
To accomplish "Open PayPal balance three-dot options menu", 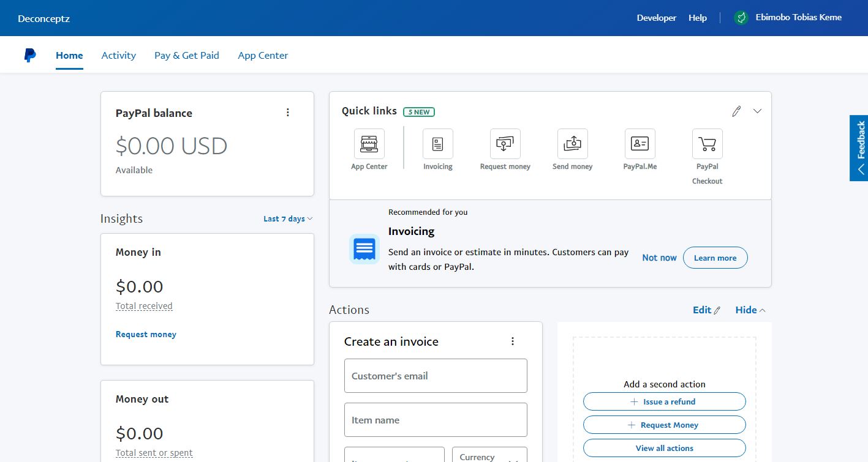I will 288,113.
